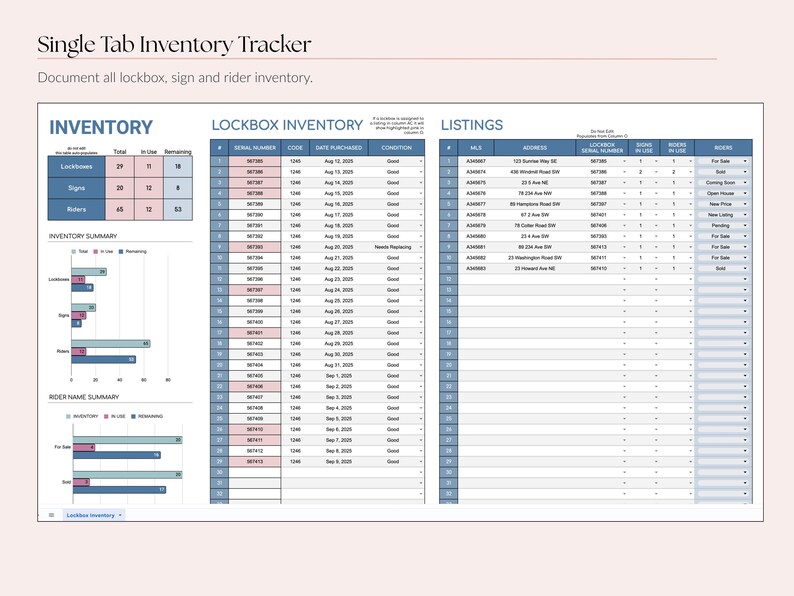Image resolution: width=794 pixels, height=596 pixels.
Task: Select the Signs row label in summary table
Action: coord(76,188)
